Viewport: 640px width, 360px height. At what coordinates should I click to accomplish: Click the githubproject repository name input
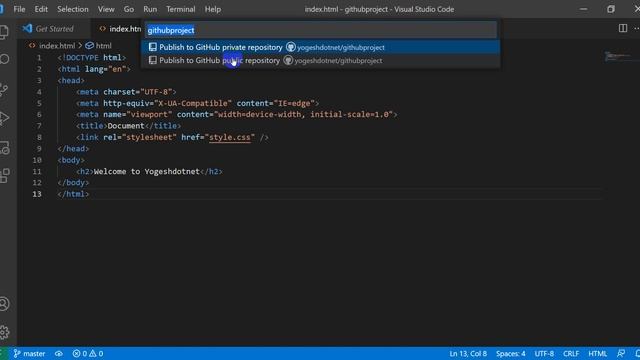(321, 30)
